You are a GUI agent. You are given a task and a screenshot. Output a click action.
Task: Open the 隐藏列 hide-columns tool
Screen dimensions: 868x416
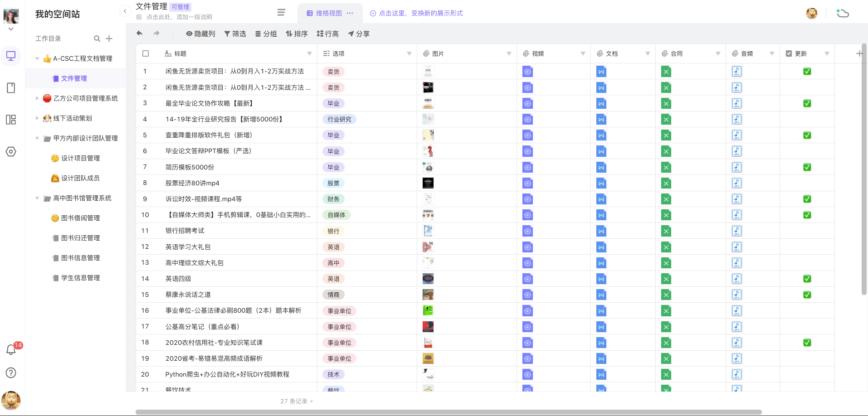[x=201, y=34]
